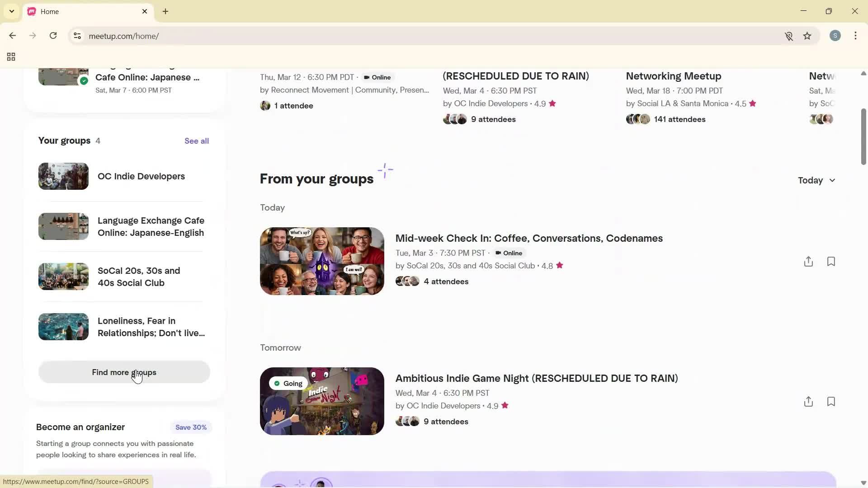Image resolution: width=868 pixels, height=488 pixels.
Task: Open 'See all' next to Your groups
Action: [196, 141]
